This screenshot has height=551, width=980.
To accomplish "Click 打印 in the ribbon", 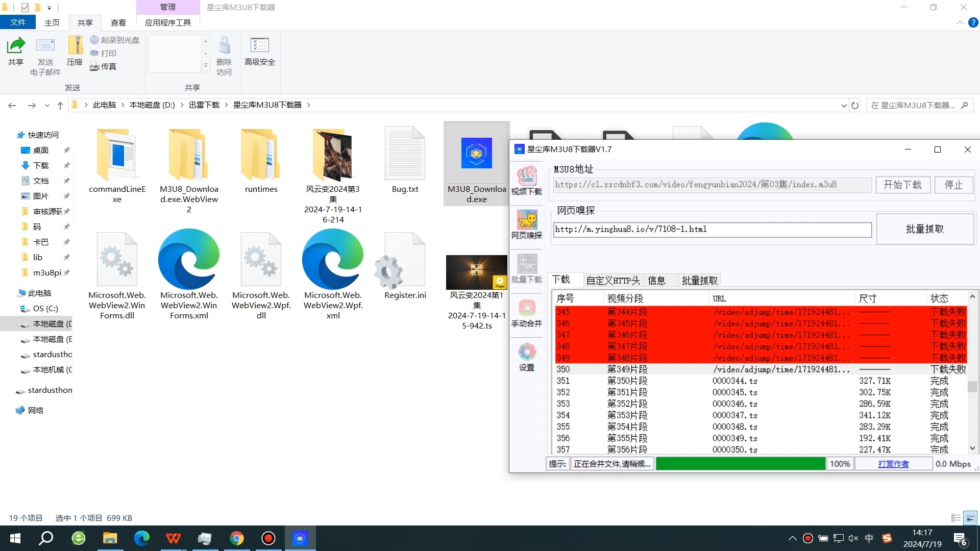I will click(104, 53).
